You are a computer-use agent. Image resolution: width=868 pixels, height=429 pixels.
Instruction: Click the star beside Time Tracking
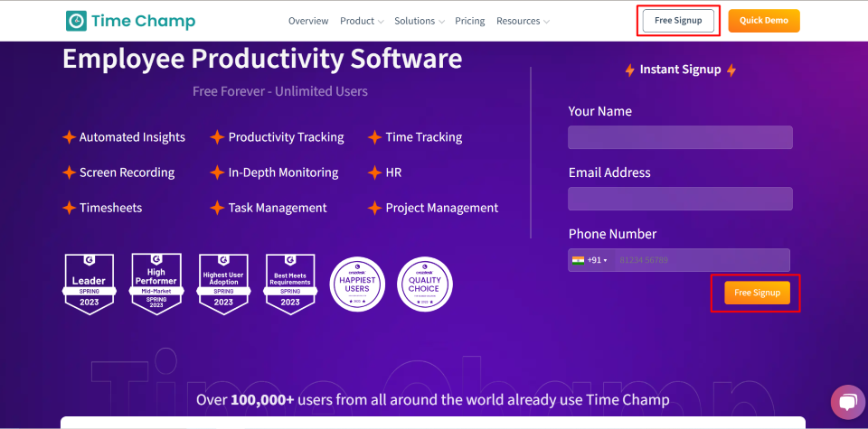pyautogui.click(x=374, y=137)
